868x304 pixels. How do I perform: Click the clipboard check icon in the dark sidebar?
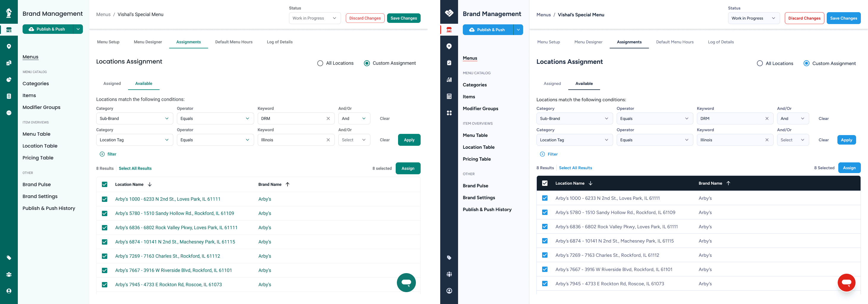point(449,63)
